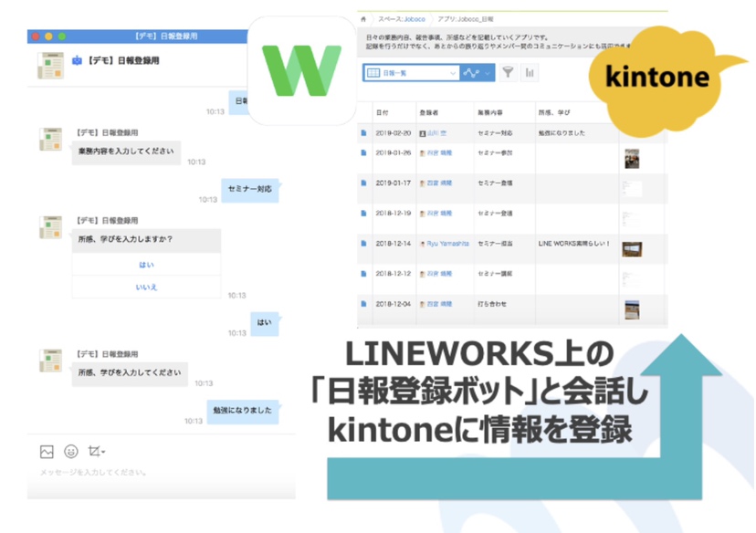Click the graph icon beside the view selector
This screenshot has height=533, width=756.
pyautogui.click(x=470, y=73)
